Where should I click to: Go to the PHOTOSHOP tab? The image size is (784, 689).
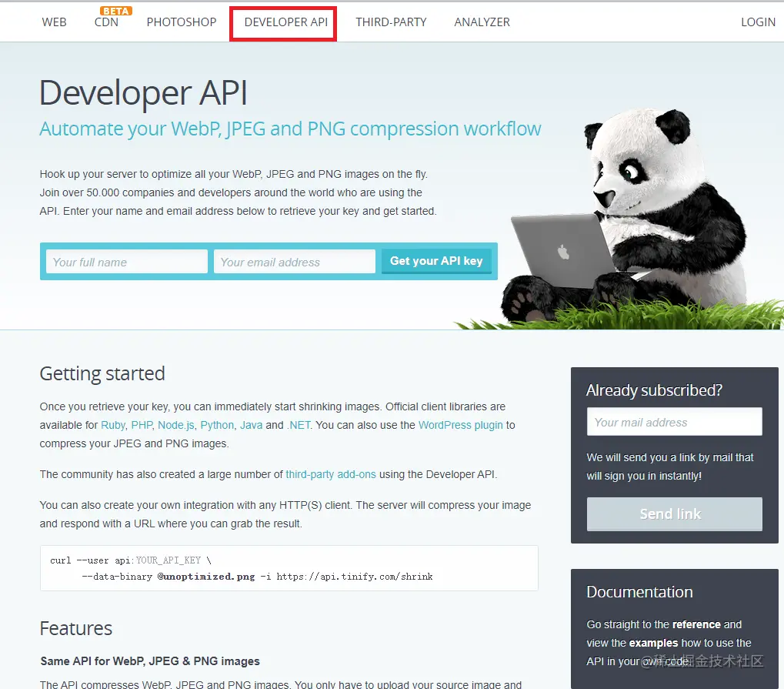click(182, 22)
